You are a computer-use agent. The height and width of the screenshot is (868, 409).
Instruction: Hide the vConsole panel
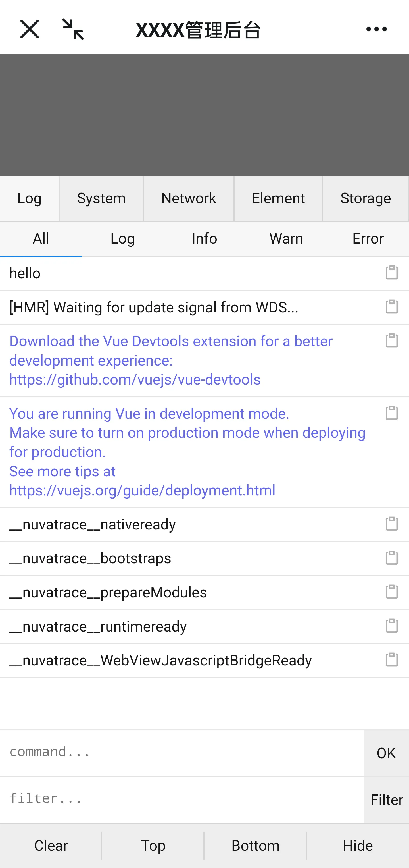358,846
